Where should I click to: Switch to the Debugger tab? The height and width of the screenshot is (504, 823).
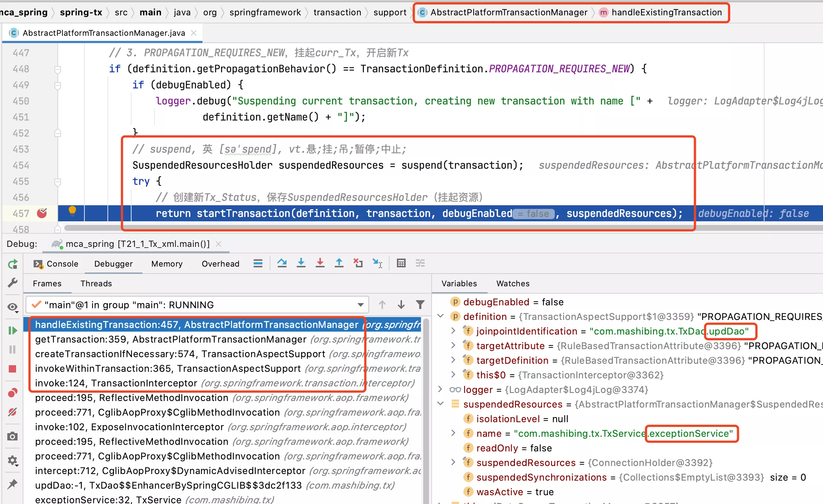click(x=113, y=264)
